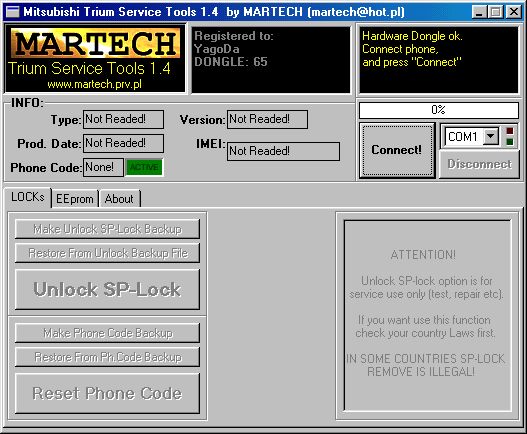The height and width of the screenshot is (434, 527).
Task: Click 'Trium Service Tools 1.4' logo text
Action: [89, 69]
